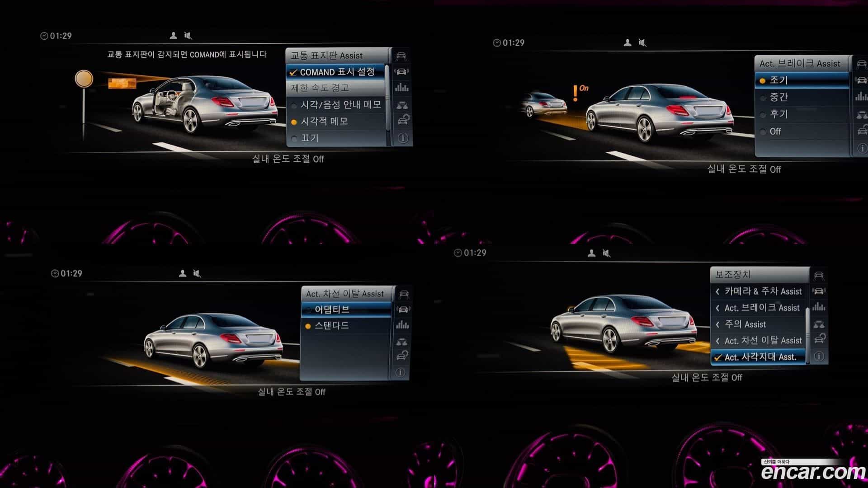Open car-with-sensor-waves icon in Act. 차선 이탈 Assist panel

coord(403,310)
